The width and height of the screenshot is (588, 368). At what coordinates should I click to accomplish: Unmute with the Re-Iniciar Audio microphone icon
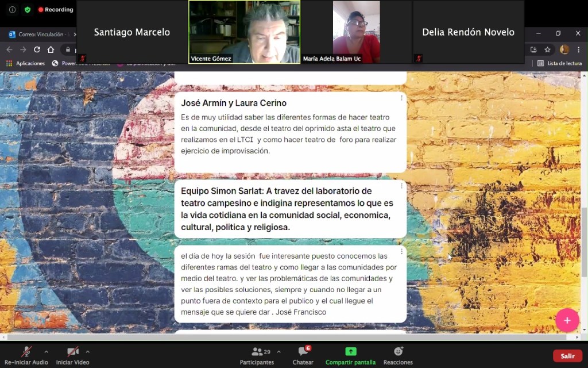pos(26,352)
